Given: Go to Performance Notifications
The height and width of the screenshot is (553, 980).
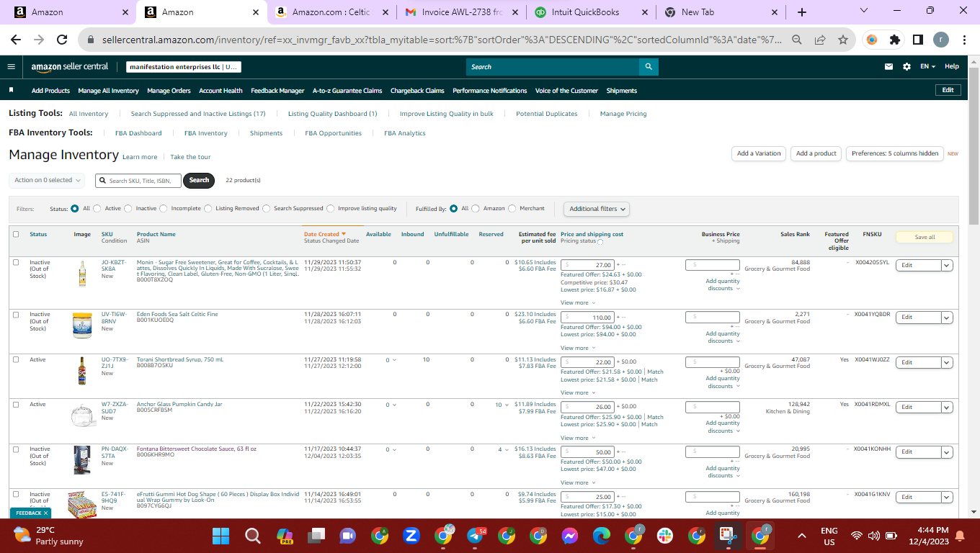Looking at the screenshot, I should click(x=490, y=91).
